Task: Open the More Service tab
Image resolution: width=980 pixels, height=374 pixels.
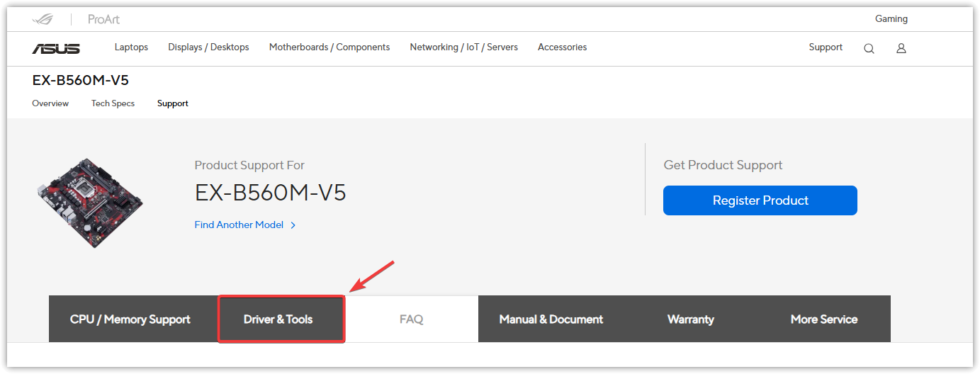Action: coord(824,319)
